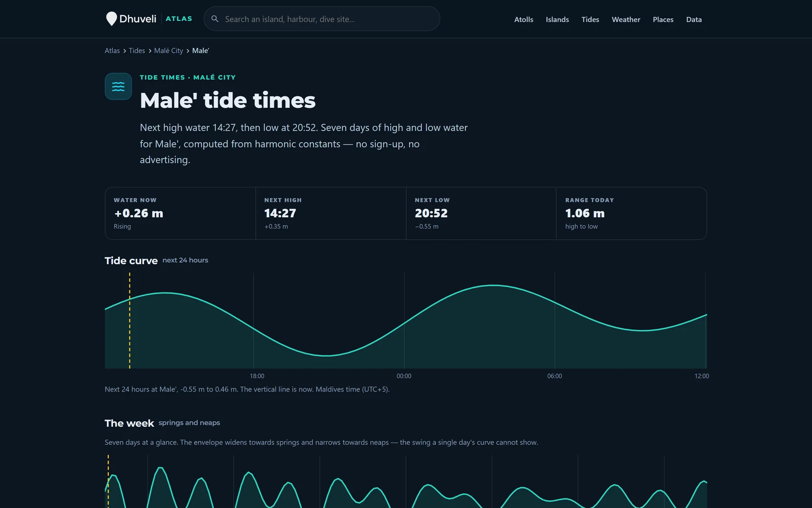Click the 'TIDE TIMES · MALÉ CITY' label
The image size is (812, 508).
pyautogui.click(x=188, y=77)
